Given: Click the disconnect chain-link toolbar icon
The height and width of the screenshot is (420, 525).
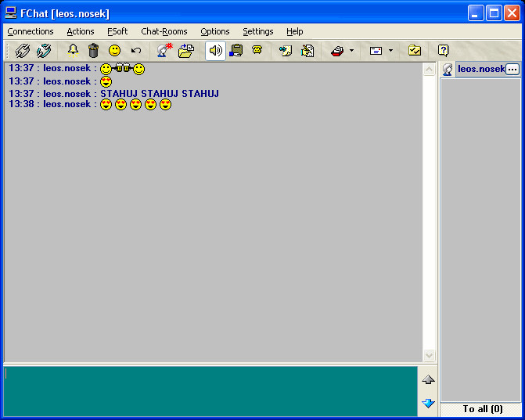Looking at the screenshot, I should pyautogui.click(x=23, y=51).
